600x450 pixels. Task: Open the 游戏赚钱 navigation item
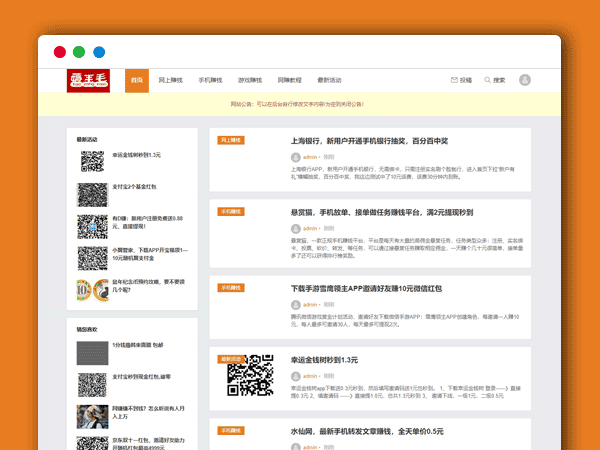point(249,80)
